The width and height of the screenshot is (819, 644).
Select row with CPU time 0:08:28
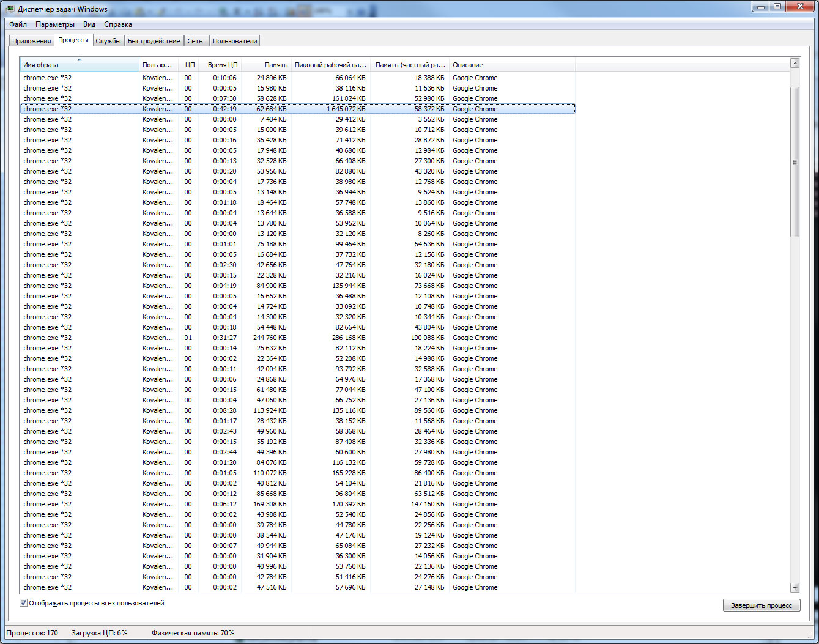pos(297,410)
